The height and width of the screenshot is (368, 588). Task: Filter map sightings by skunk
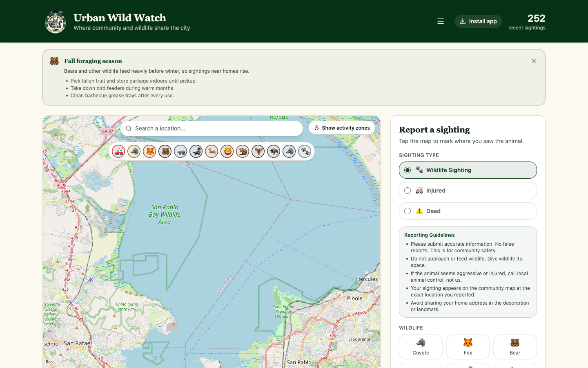click(x=196, y=151)
